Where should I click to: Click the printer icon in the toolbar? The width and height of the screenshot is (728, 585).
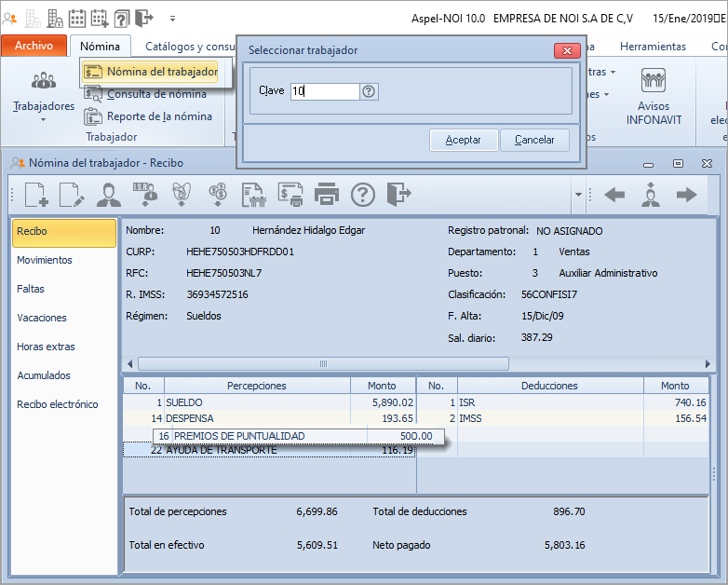[326, 195]
